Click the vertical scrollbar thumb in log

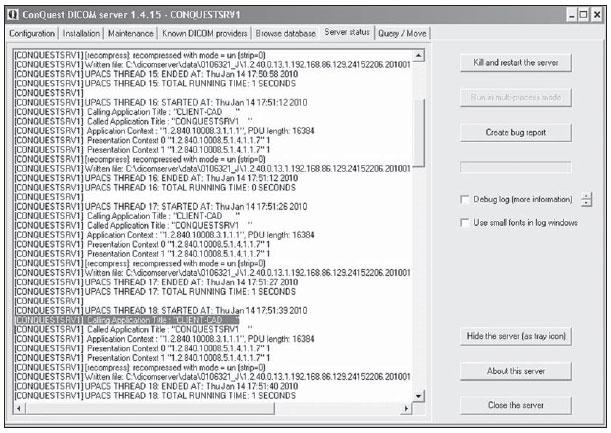[x=418, y=133]
